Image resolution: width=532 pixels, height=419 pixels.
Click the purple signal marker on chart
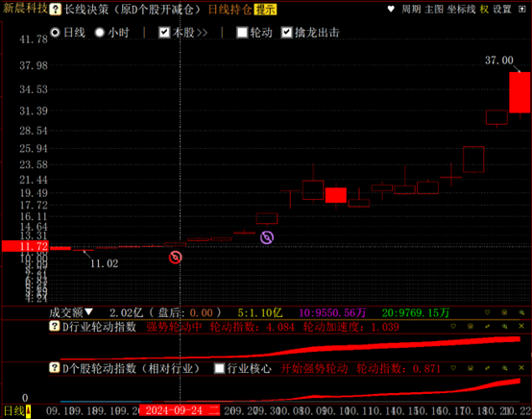coord(267,237)
